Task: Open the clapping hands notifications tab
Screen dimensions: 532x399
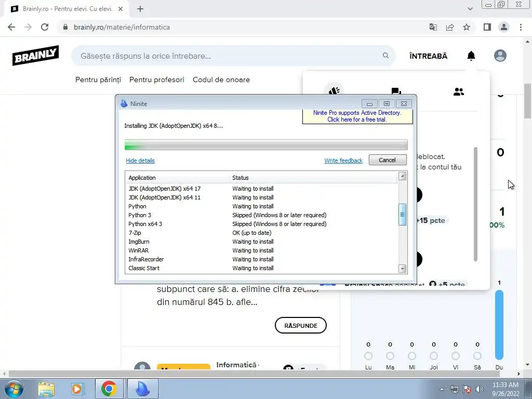Action: point(334,91)
